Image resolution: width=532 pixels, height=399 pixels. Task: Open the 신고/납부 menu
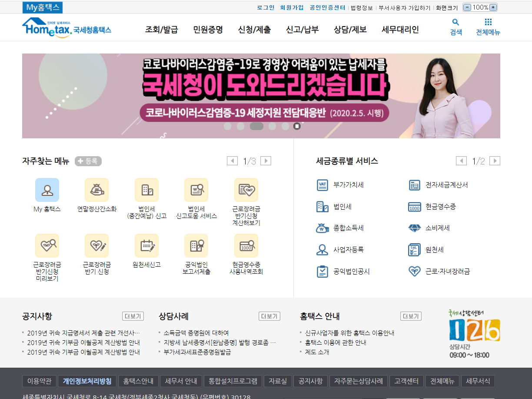(x=302, y=30)
